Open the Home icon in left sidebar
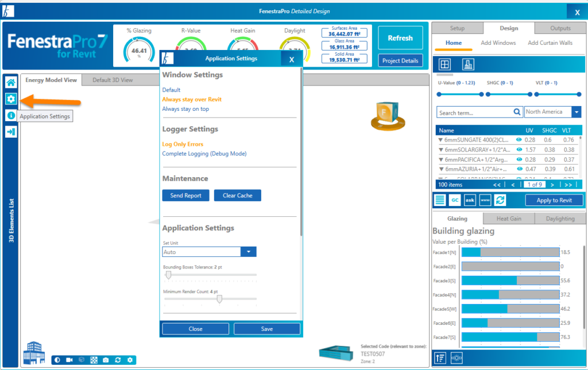Screen dimensions: 588x370 pos(11,82)
